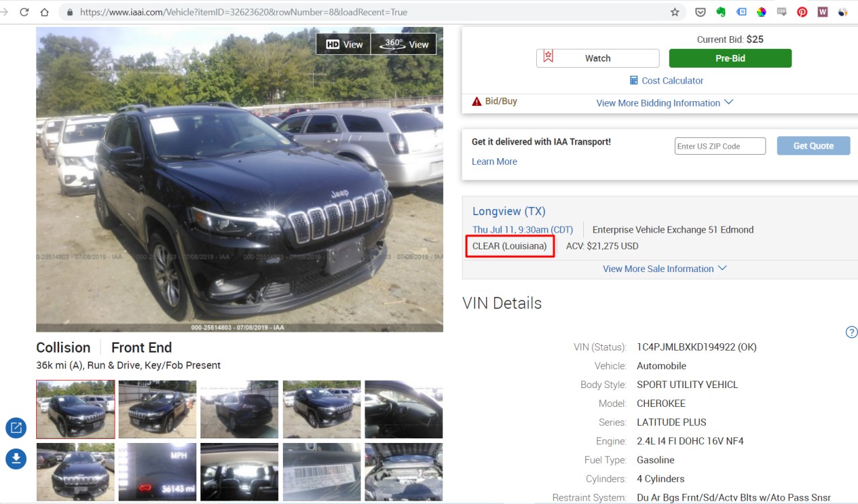Click the Bid/Buy label
This screenshot has width=858, height=504.
click(501, 101)
